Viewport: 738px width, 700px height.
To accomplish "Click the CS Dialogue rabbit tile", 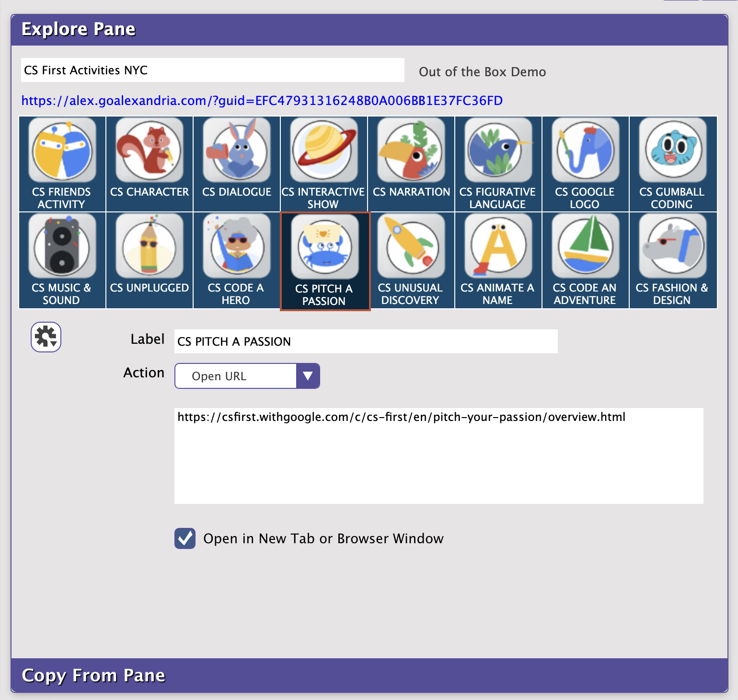I will pos(237,164).
